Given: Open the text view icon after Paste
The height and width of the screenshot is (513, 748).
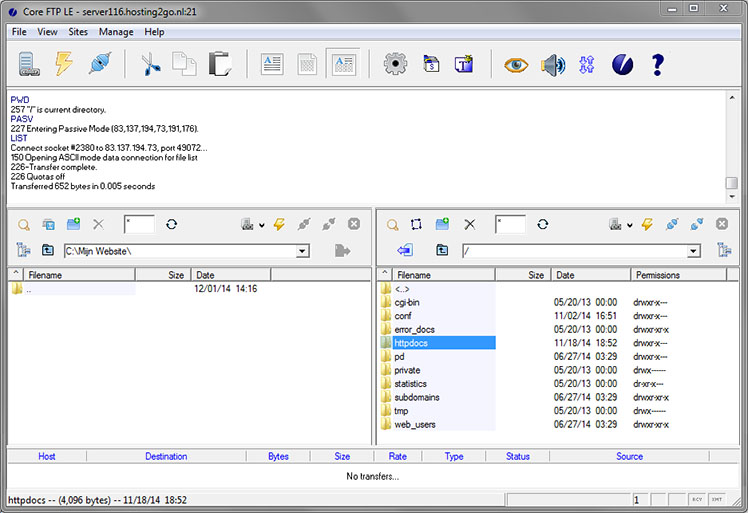Looking at the screenshot, I should 272,64.
